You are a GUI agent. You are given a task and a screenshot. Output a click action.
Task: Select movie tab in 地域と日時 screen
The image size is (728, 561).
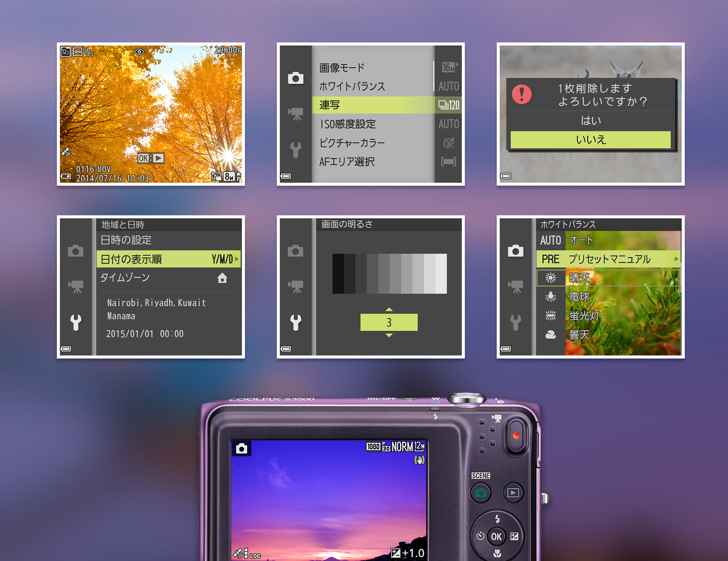(76, 286)
